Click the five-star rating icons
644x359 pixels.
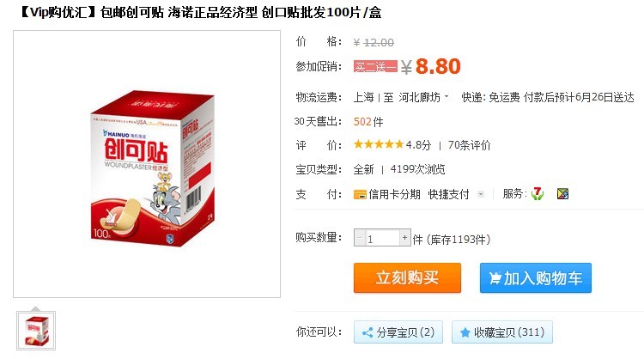pos(379,144)
